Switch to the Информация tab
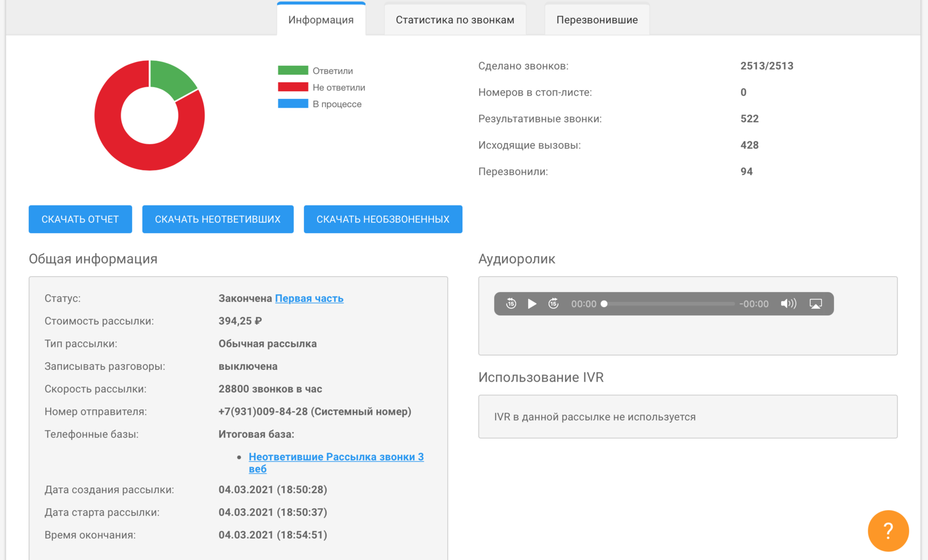This screenshot has height=560, width=928. (x=321, y=19)
